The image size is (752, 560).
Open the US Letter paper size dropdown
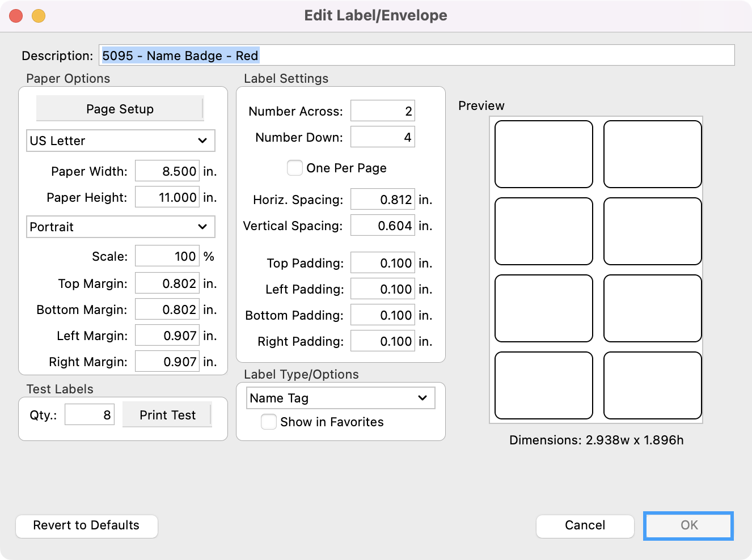pyautogui.click(x=120, y=141)
